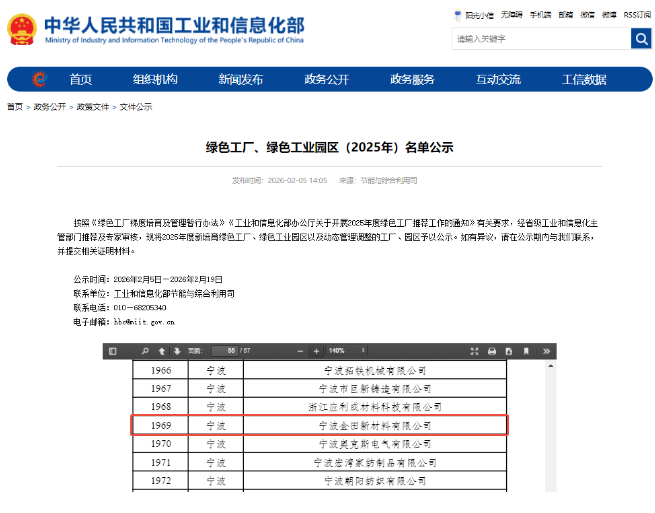
Task: Focus the keyword search input box
Action: [541, 39]
